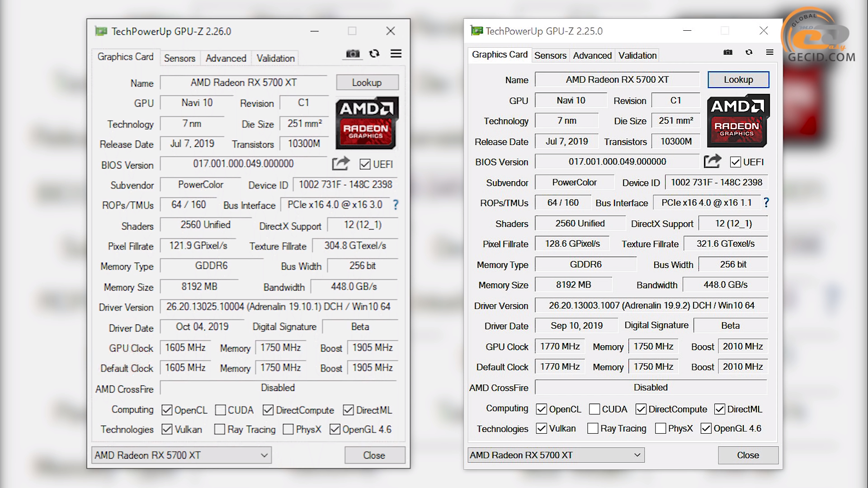Toggle Ray Tracing checkbox in GPU-Z 2.25.0

(593, 428)
